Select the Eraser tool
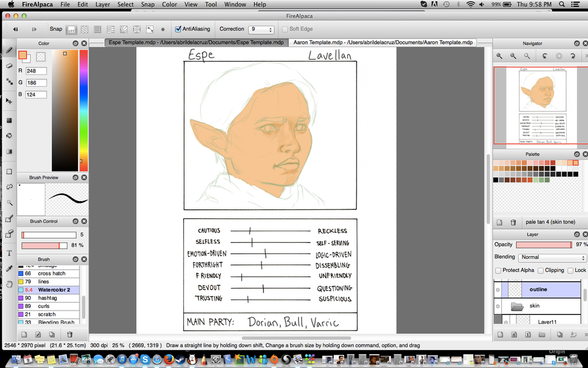 [9, 66]
